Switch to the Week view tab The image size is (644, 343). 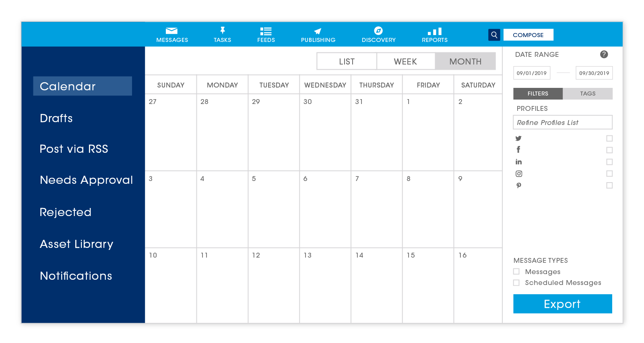pyautogui.click(x=405, y=62)
